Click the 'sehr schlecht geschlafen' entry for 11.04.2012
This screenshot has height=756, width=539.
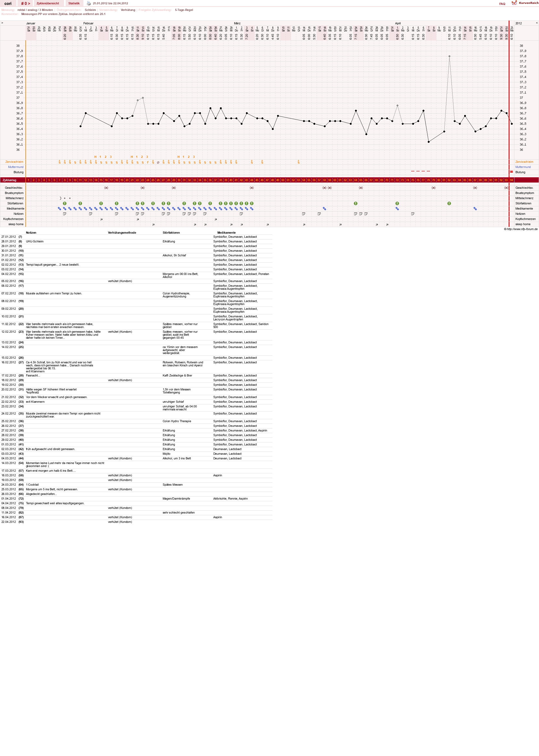pyautogui.click(x=179, y=512)
